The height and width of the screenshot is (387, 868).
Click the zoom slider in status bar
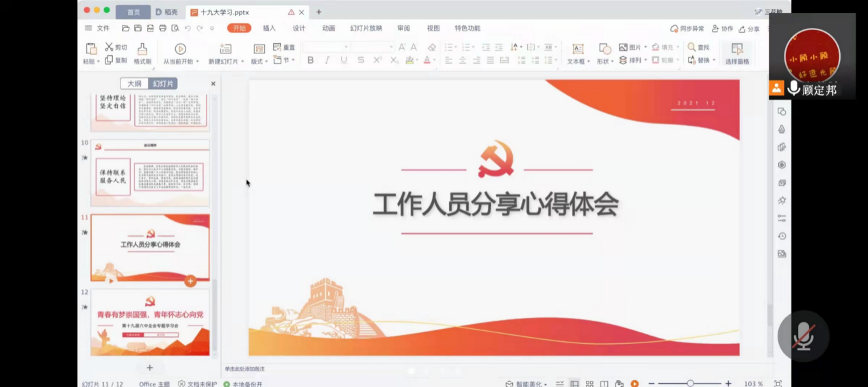click(x=690, y=384)
